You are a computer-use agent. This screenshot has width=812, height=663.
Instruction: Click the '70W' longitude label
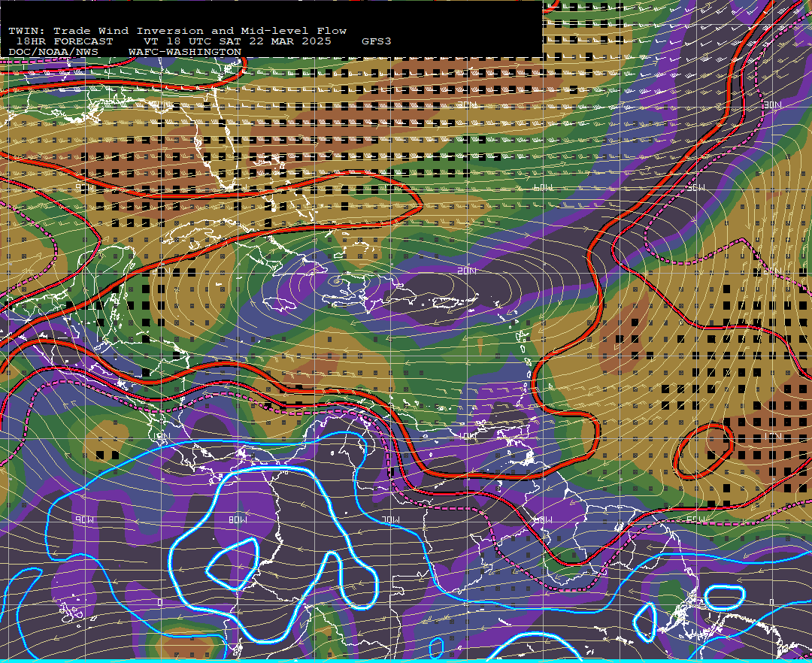(x=391, y=519)
